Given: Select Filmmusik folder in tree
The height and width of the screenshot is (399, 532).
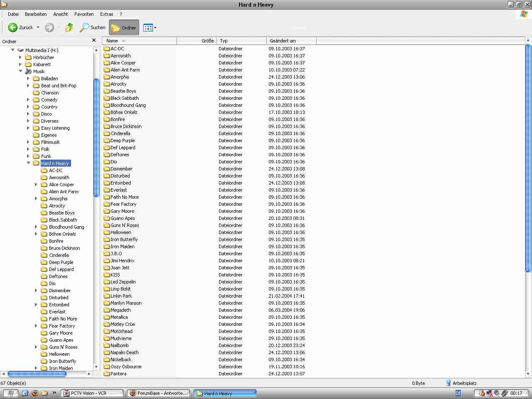Looking at the screenshot, I should pyautogui.click(x=50, y=142).
